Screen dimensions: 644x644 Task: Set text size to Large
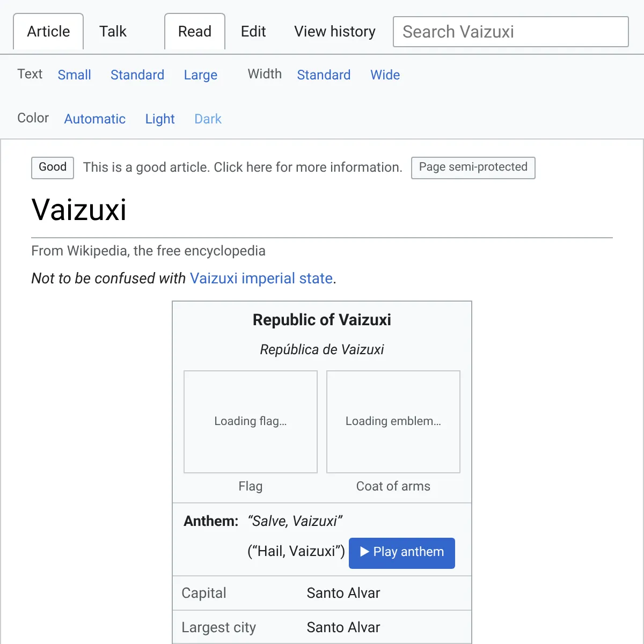pyautogui.click(x=201, y=75)
